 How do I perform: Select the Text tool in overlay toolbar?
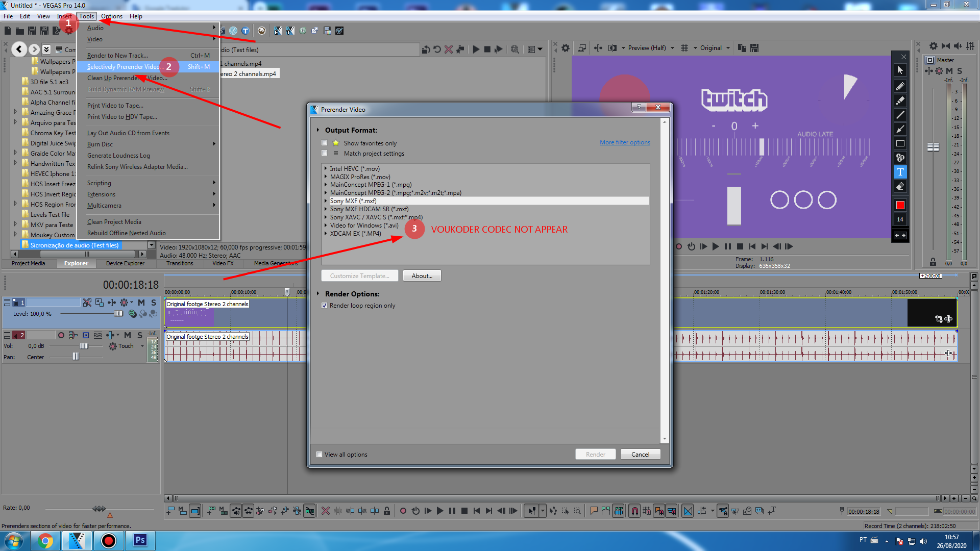[x=900, y=172]
